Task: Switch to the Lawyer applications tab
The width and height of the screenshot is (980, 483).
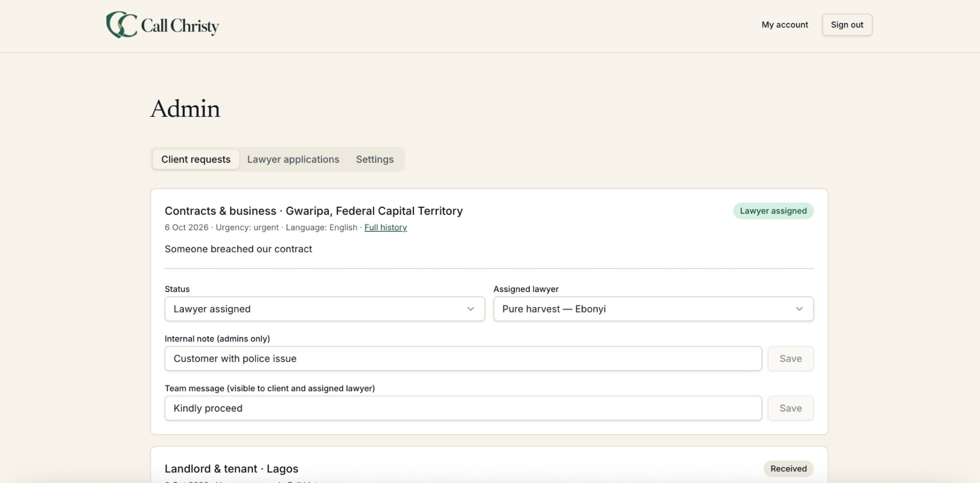Action: click(x=293, y=159)
